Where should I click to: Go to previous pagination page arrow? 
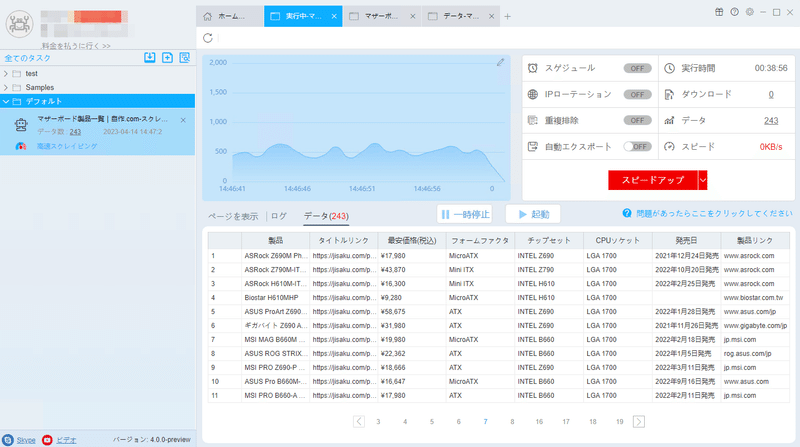pyautogui.click(x=359, y=421)
